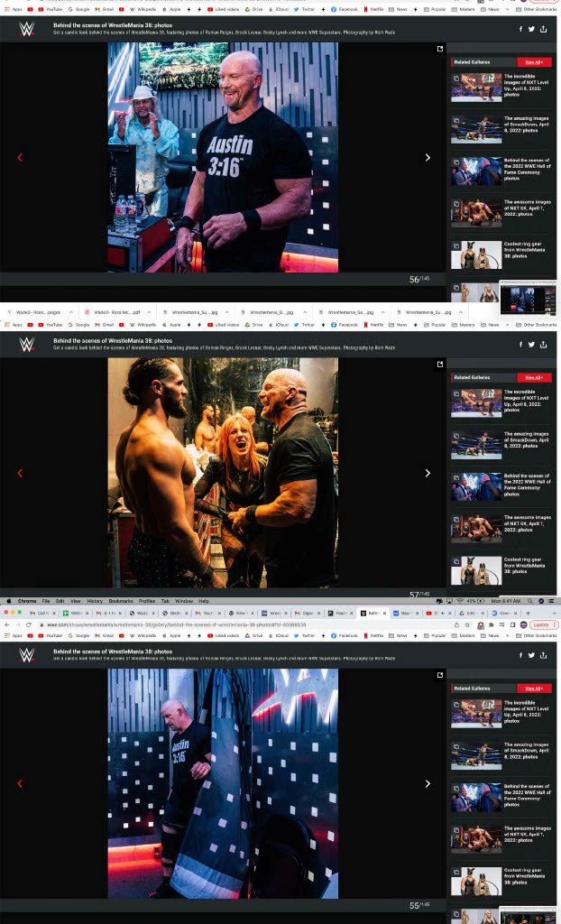Expand options for Wade2- Ross Mc .pdf download
Image resolution: width=561 pixels, height=924 pixels.
coord(149,312)
